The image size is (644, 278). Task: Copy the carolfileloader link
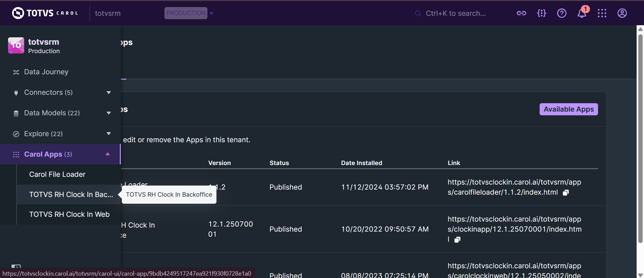point(566,193)
